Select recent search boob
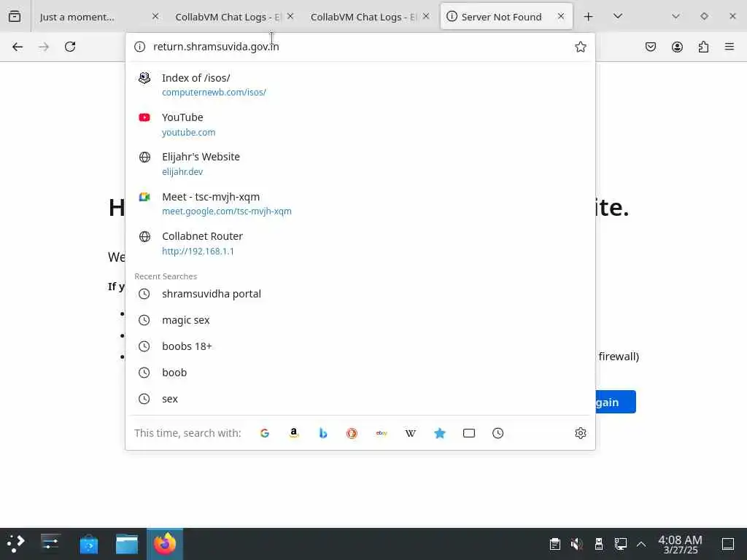 tap(360, 373)
